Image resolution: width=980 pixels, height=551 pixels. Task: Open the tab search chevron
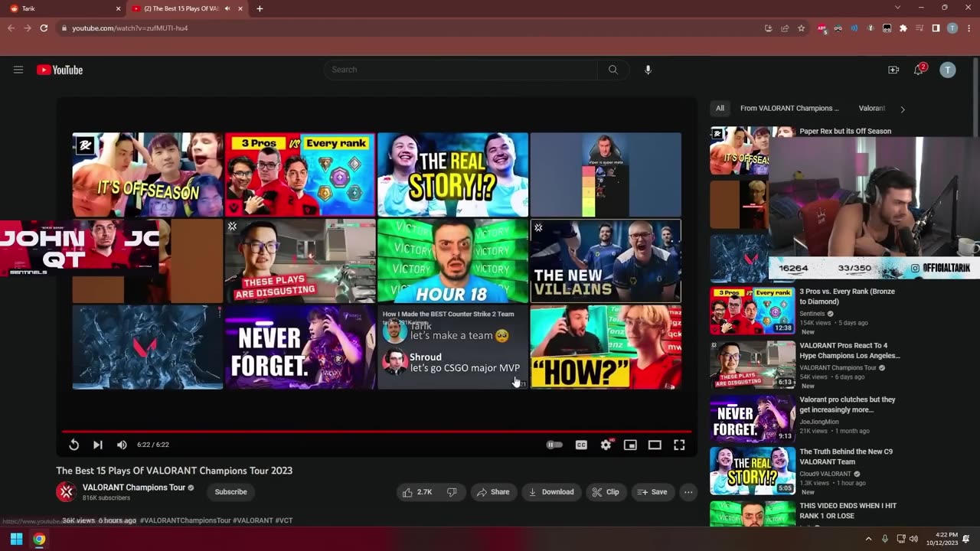(897, 8)
